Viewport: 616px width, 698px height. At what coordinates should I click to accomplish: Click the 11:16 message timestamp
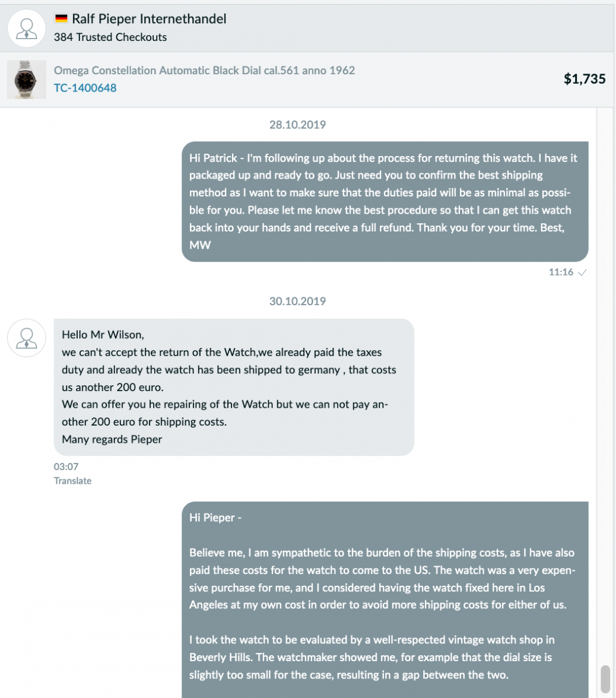coord(561,272)
